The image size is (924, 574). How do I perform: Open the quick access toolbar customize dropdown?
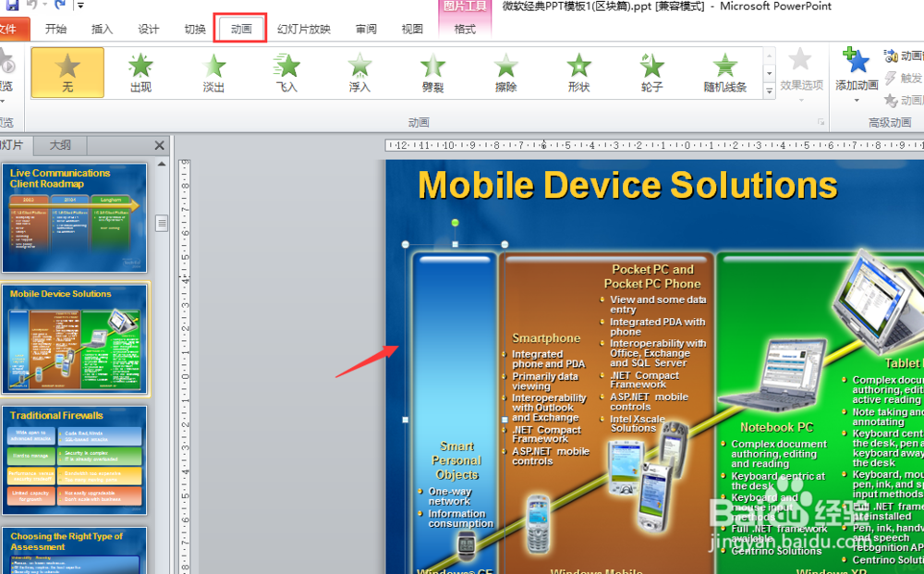pos(80,6)
